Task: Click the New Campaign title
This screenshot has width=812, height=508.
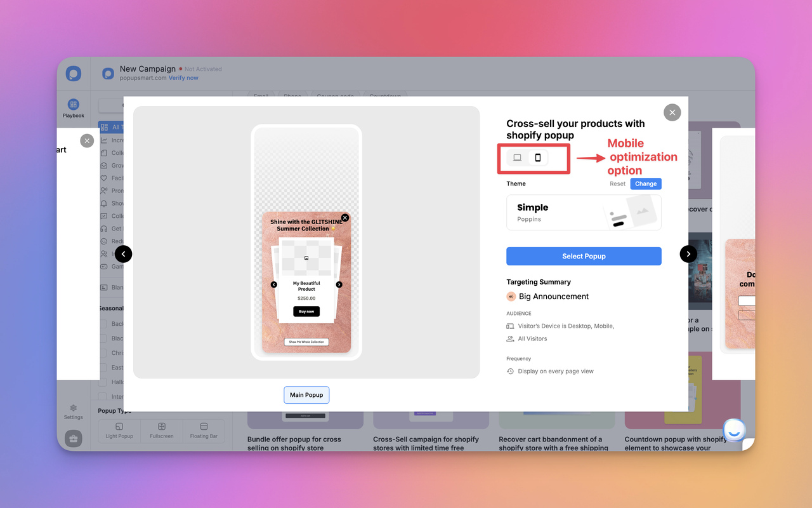Action: 148,69
